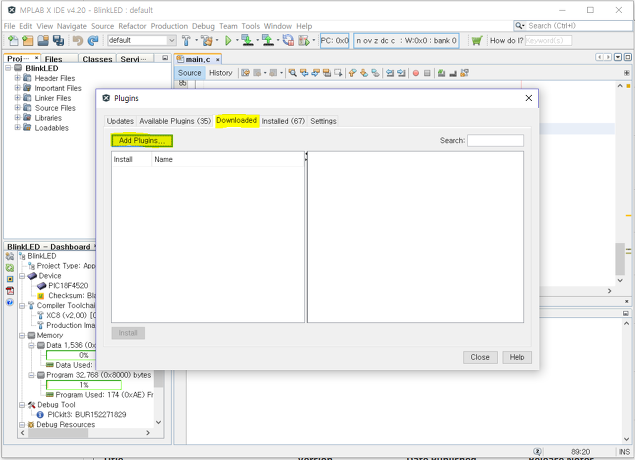Open the Production menu
This screenshot has width=635, height=460.
point(169,26)
